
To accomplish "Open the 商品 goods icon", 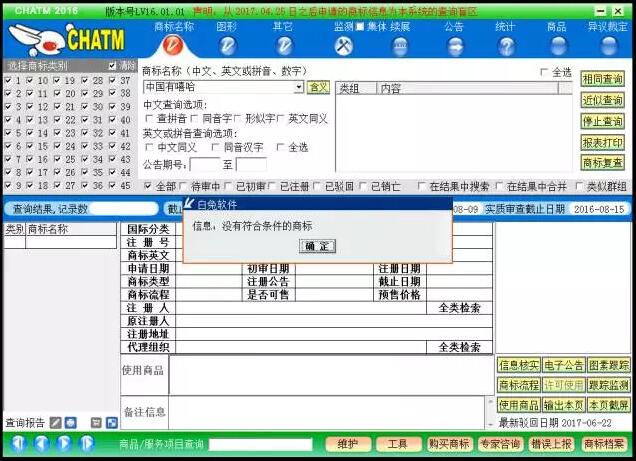I will pos(557,45).
